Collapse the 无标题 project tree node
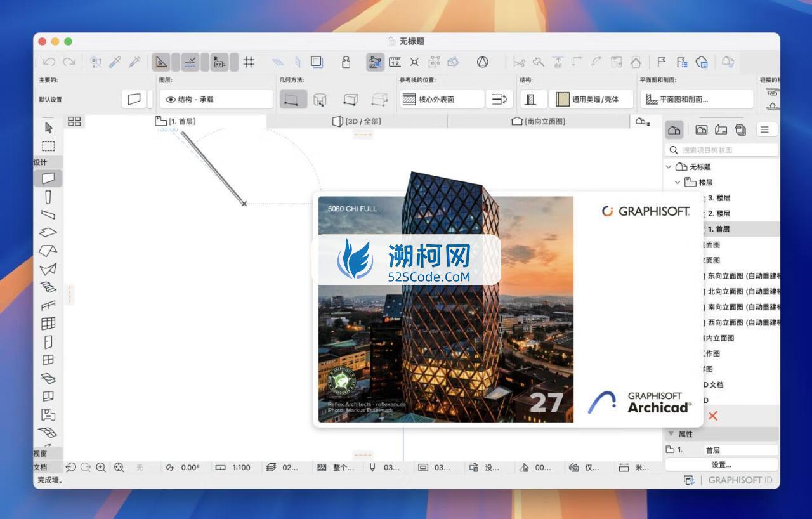Image resolution: width=812 pixels, height=519 pixels. coord(669,167)
